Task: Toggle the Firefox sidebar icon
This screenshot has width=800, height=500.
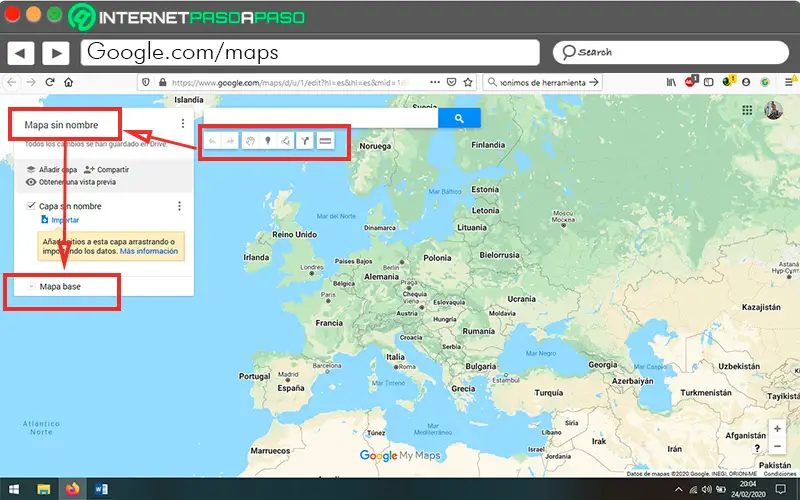Action: pyautogui.click(x=709, y=82)
